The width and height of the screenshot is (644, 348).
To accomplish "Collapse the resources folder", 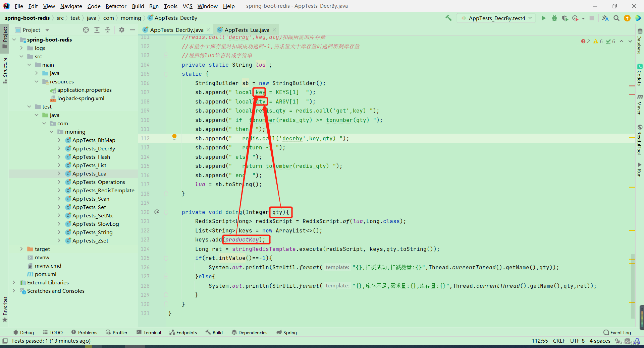I will pos(37,81).
